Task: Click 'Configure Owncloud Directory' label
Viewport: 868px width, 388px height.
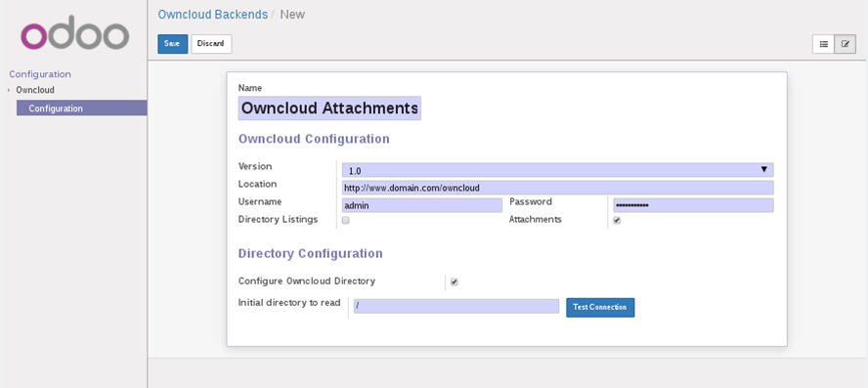Action: [x=307, y=281]
